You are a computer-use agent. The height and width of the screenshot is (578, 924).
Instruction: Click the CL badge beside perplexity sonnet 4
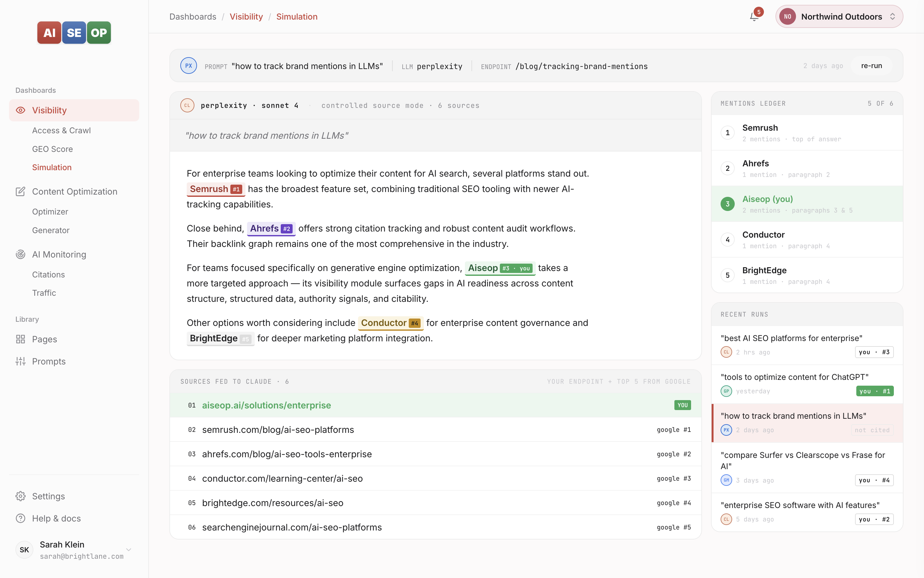pos(187,105)
